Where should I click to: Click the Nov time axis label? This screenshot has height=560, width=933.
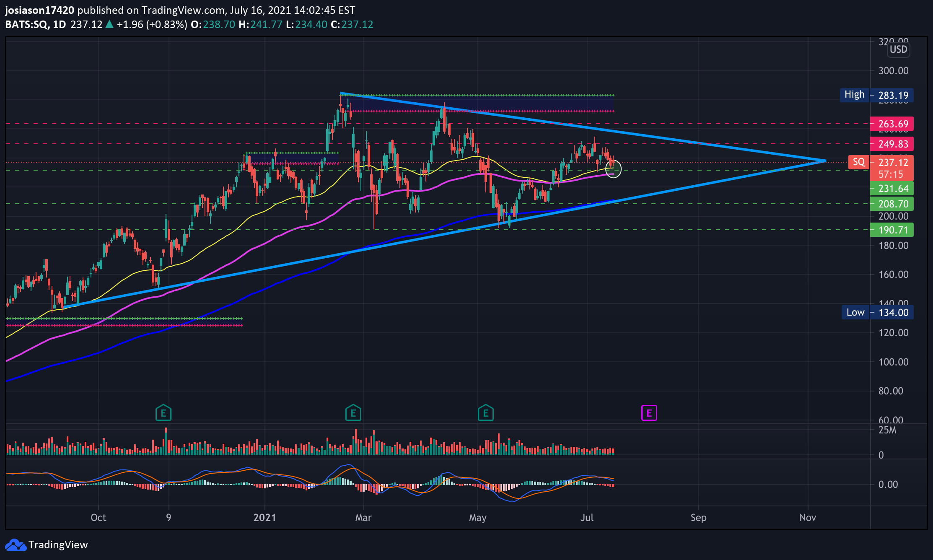point(808,518)
